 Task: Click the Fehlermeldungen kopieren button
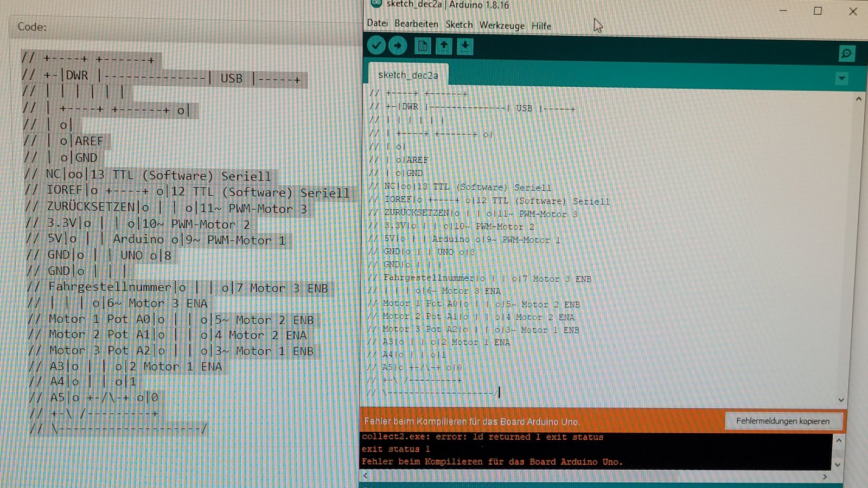(783, 421)
